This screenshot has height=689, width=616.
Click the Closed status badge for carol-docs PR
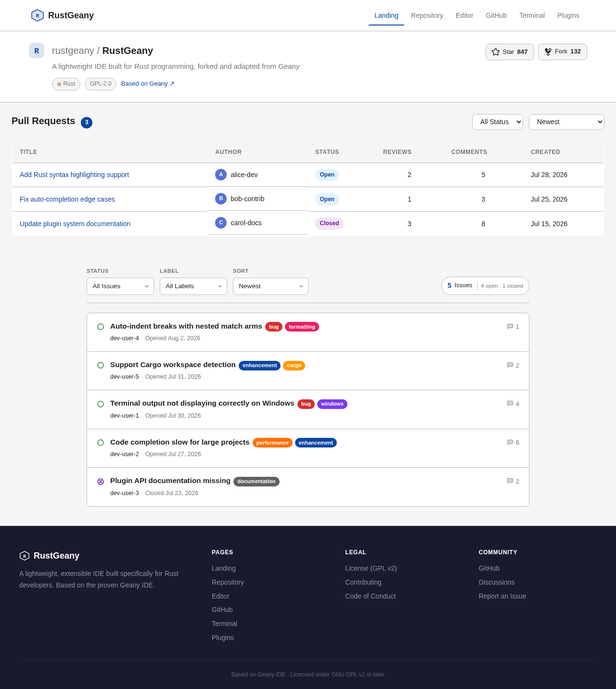(x=329, y=223)
